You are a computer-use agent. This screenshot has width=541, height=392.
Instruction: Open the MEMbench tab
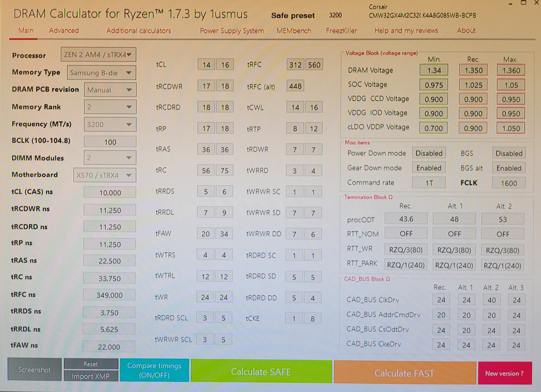tap(294, 31)
